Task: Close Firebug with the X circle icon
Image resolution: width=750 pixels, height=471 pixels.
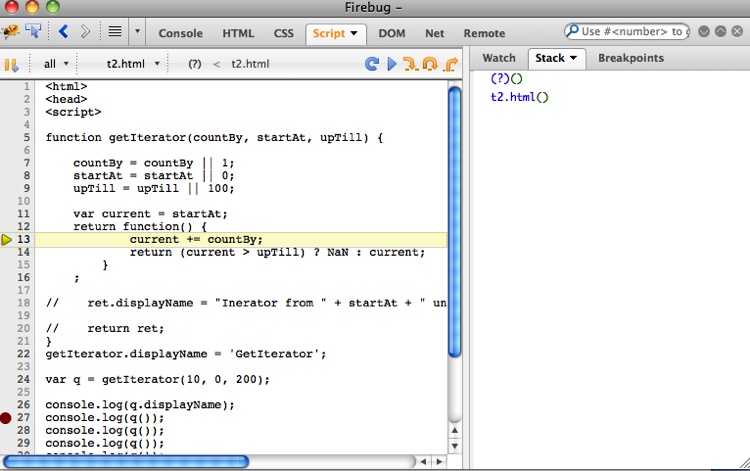Action: 737,32
